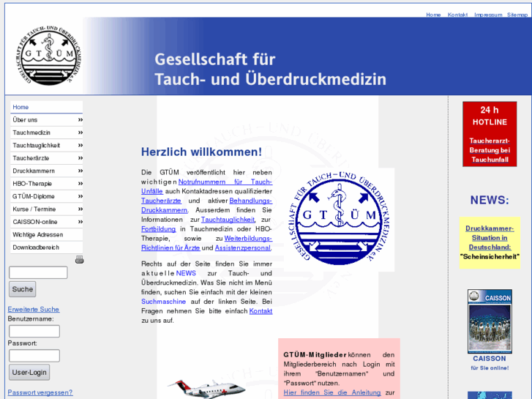
Task: Expand the Druckkammern submenu arrow
Action: click(x=80, y=171)
